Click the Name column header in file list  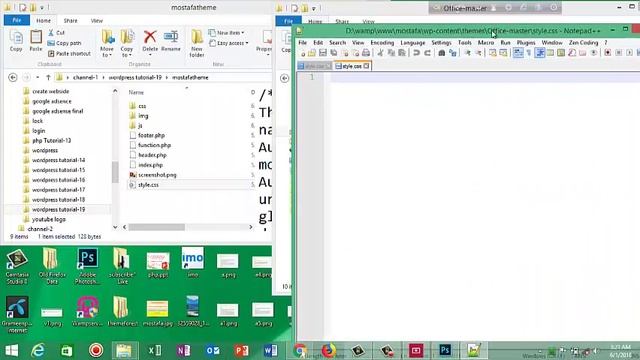136,93
